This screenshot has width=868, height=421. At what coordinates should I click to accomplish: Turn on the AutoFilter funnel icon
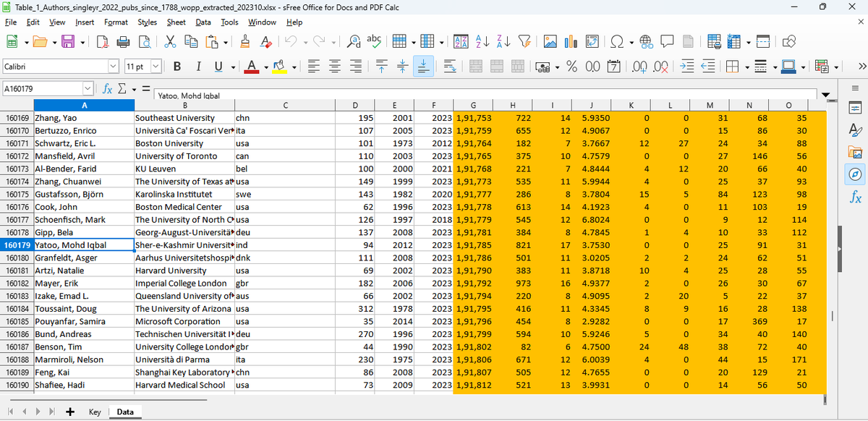coord(526,43)
